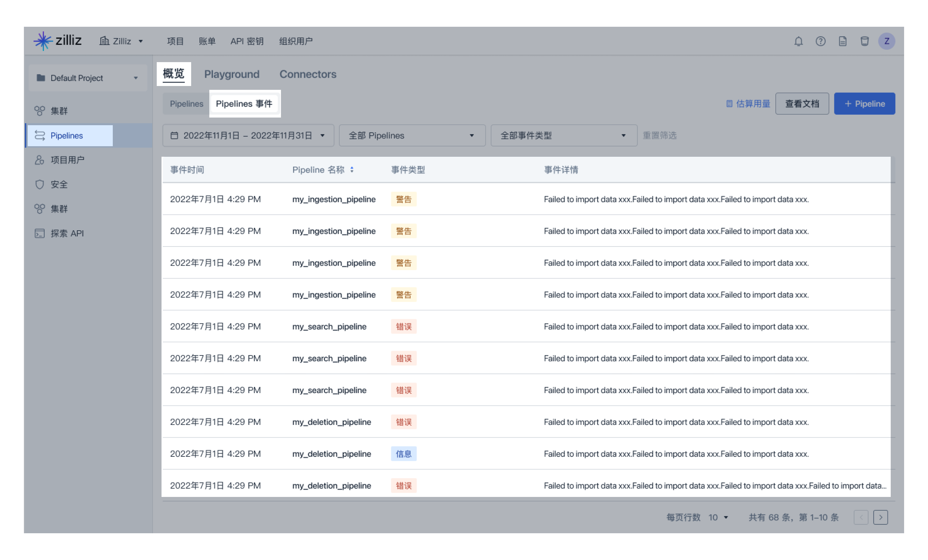The height and width of the screenshot is (560, 928).
Task: Open 项目 in top navigation
Action: (x=175, y=41)
